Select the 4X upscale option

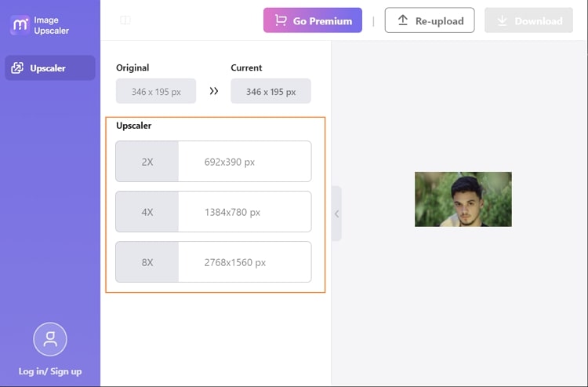pyautogui.click(x=213, y=212)
